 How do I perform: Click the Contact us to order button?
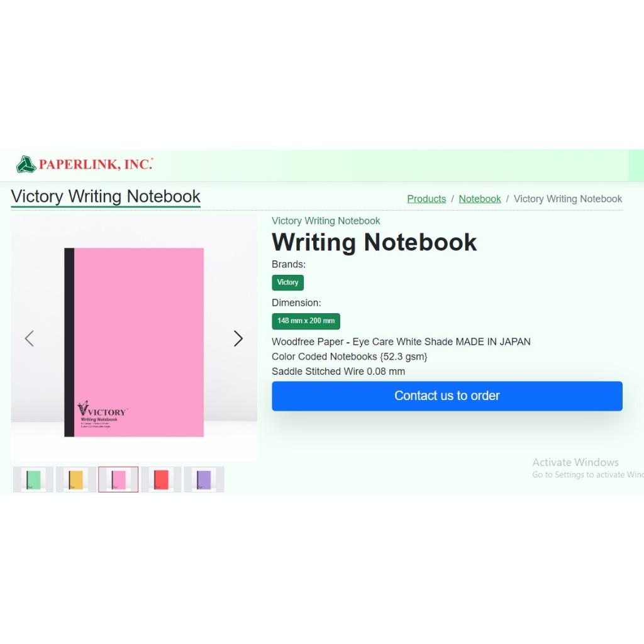click(x=447, y=396)
